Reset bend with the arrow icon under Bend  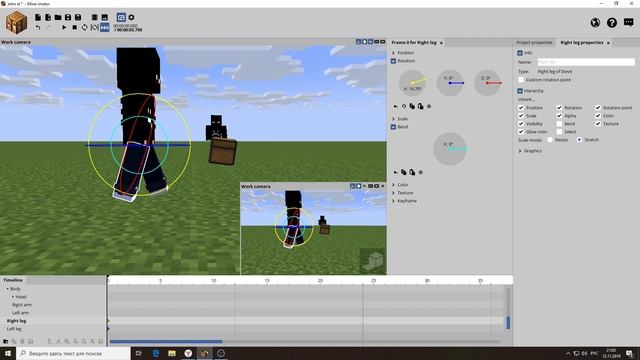pyautogui.click(x=395, y=172)
